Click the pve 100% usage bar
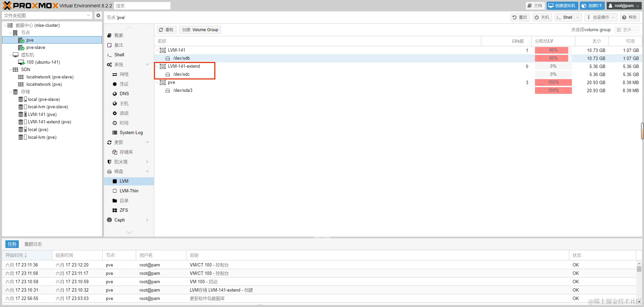This screenshot has width=644, height=307. 553,82
